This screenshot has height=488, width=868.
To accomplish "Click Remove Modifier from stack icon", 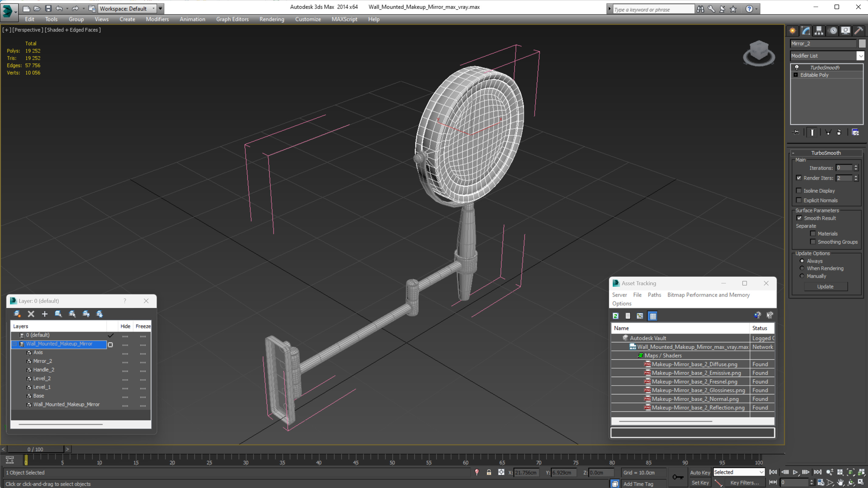I will click(x=839, y=132).
